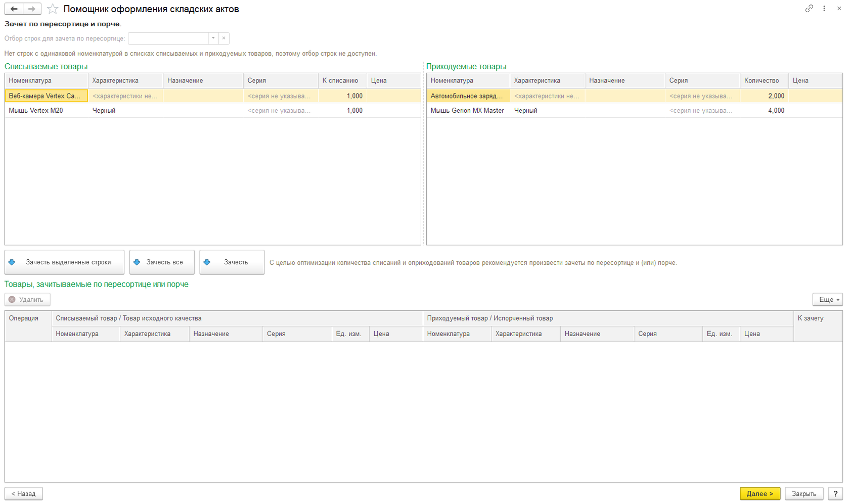Click 'Списываемый товар / Товар исходного качества' header

(x=237, y=318)
